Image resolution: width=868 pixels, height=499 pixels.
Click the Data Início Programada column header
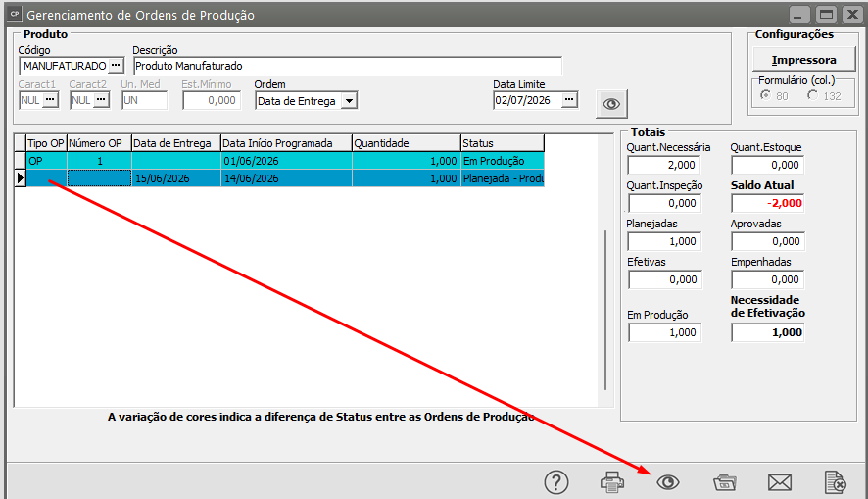coord(286,143)
